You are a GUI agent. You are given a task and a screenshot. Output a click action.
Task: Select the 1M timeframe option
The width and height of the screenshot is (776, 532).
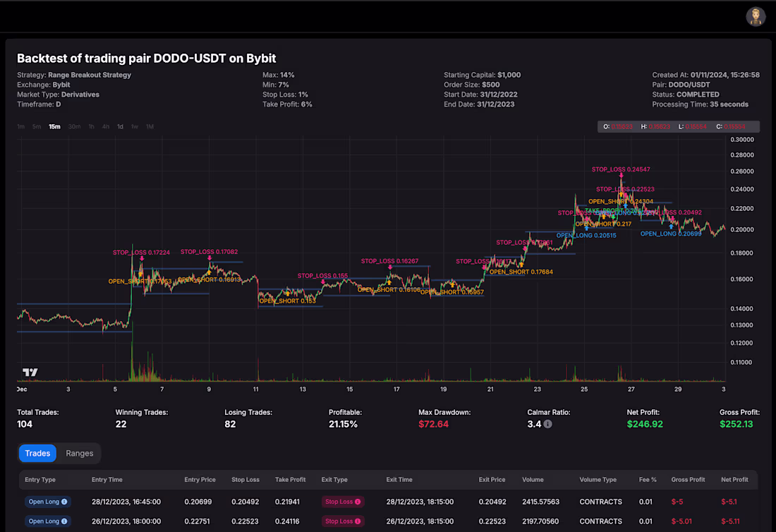149,126
